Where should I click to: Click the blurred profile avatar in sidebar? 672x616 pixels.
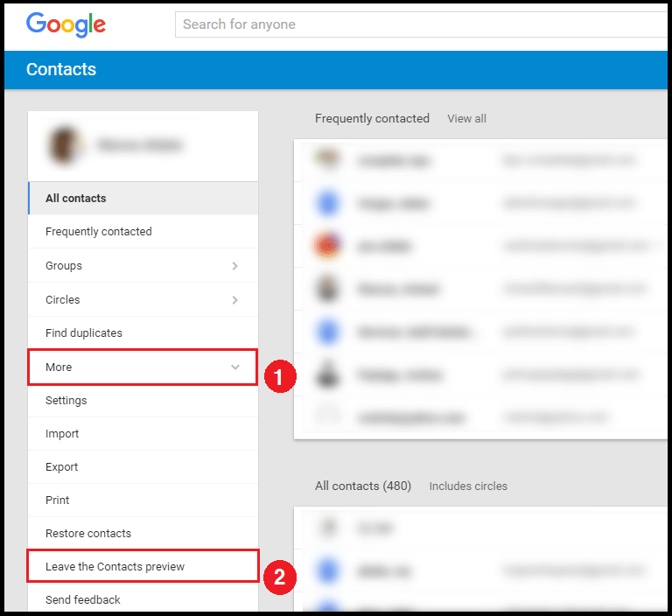(x=64, y=146)
